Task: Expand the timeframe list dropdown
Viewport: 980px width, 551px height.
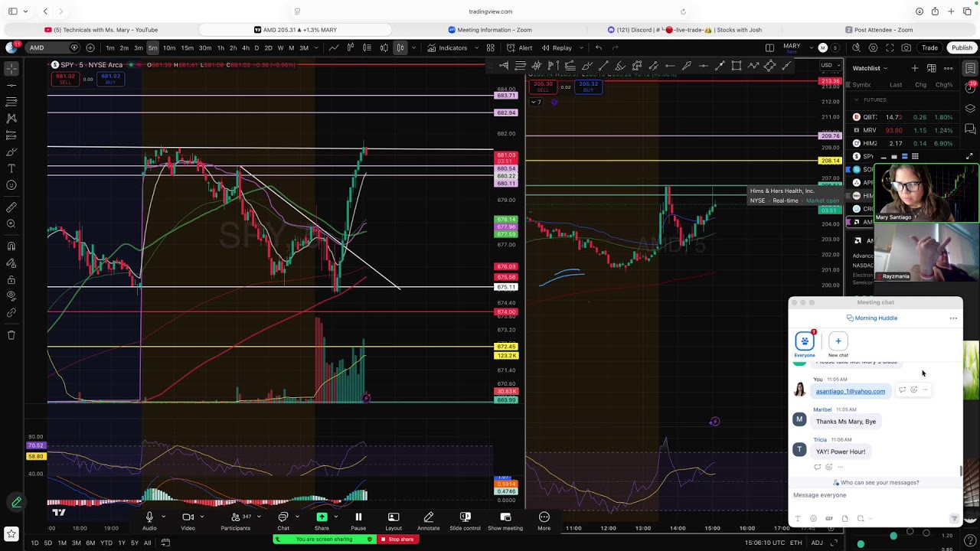Action: pos(317,48)
